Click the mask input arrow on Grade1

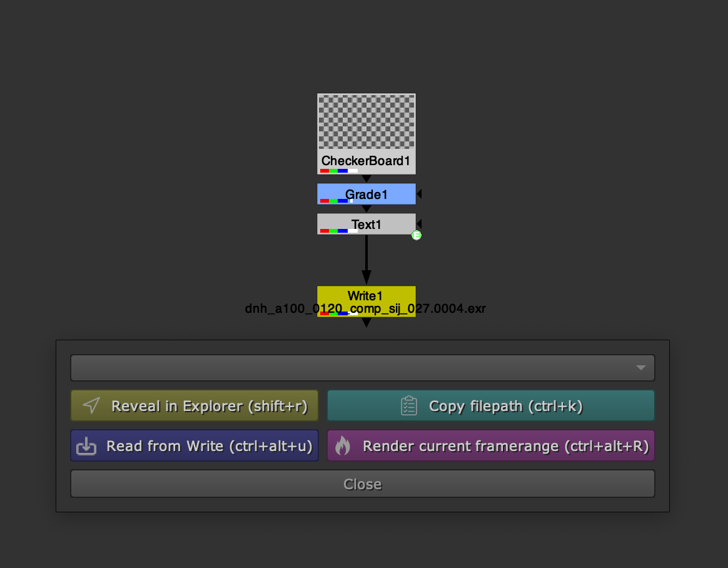click(419, 194)
